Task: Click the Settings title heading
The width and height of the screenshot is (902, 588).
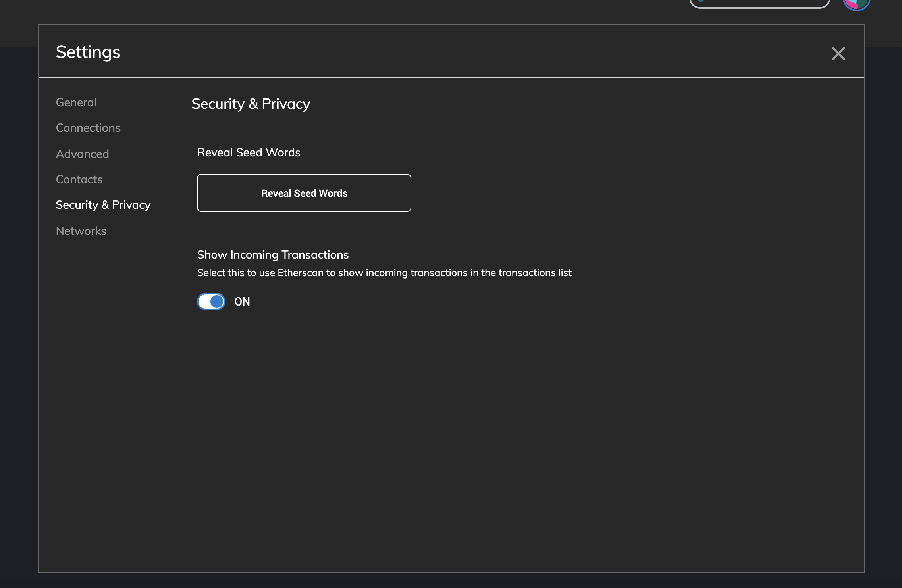Action: pos(88,52)
